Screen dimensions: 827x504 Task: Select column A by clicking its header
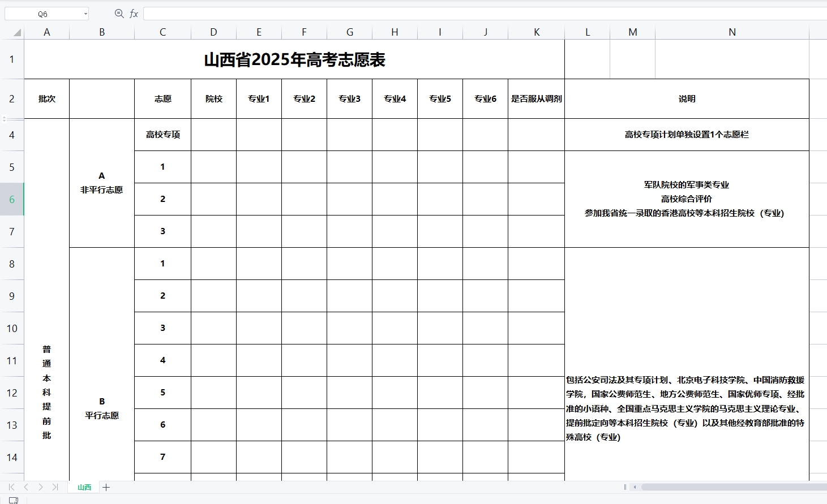[x=47, y=32]
